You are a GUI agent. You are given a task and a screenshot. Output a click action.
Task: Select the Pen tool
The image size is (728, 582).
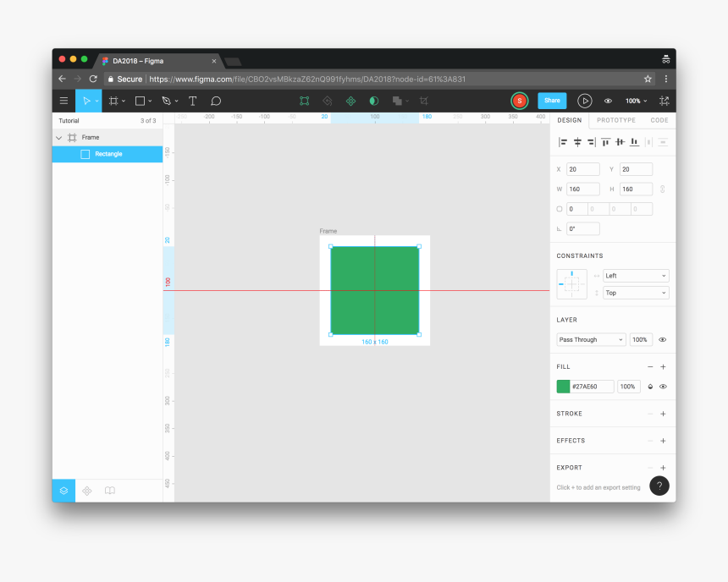click(x=166, y=101)
